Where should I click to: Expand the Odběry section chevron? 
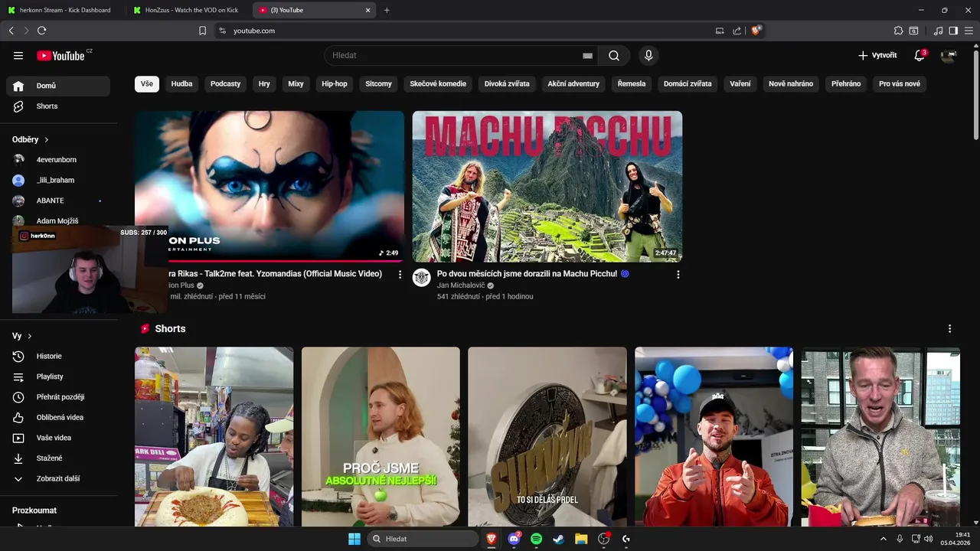pos(47,140)
